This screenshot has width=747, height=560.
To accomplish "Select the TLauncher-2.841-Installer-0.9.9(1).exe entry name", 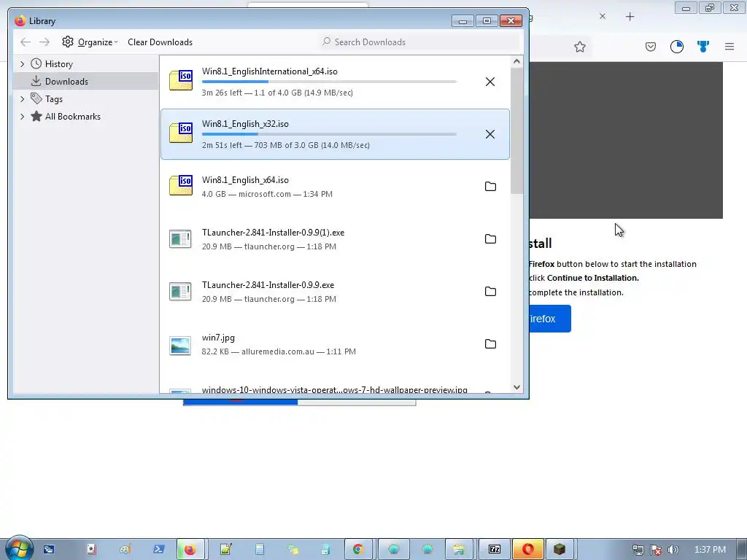I will [273, 233].
